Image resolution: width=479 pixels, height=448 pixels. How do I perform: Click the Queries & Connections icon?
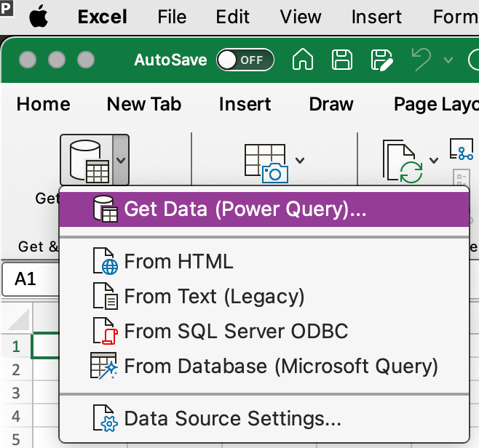point(462,149)
